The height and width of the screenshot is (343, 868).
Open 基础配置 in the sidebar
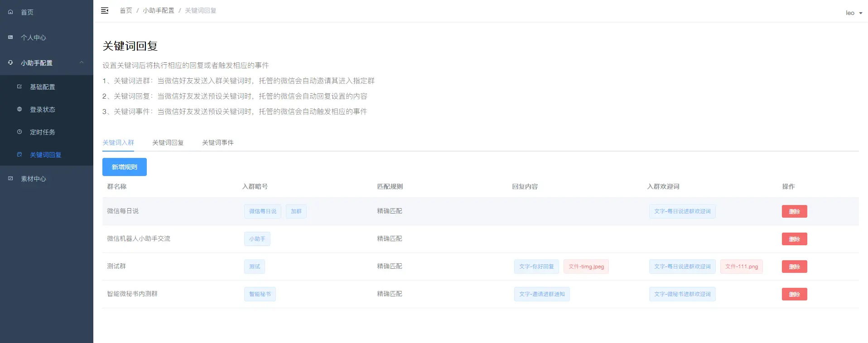47,87
